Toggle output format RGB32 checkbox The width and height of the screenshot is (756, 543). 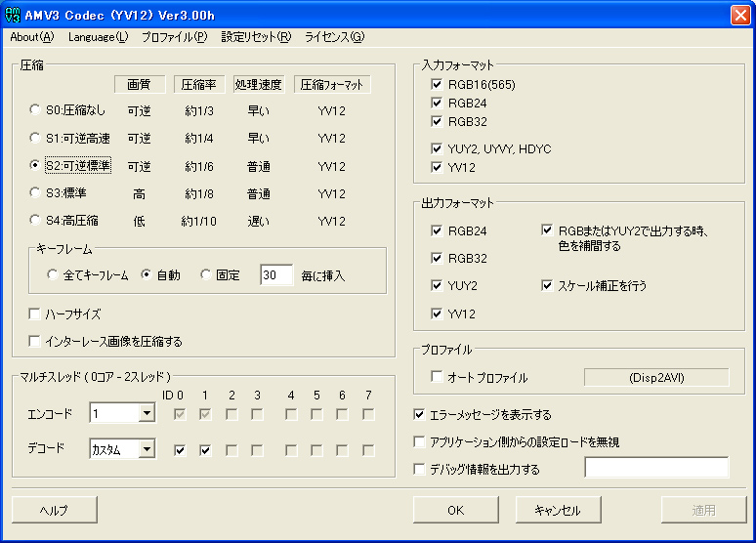[x=437, y=258]
